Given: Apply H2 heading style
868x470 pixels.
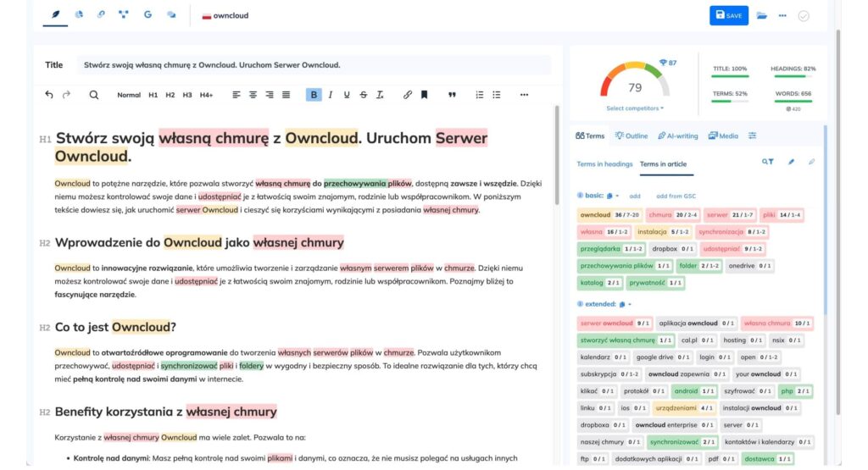Looking at the screenshot, I should tap(170, 95).
